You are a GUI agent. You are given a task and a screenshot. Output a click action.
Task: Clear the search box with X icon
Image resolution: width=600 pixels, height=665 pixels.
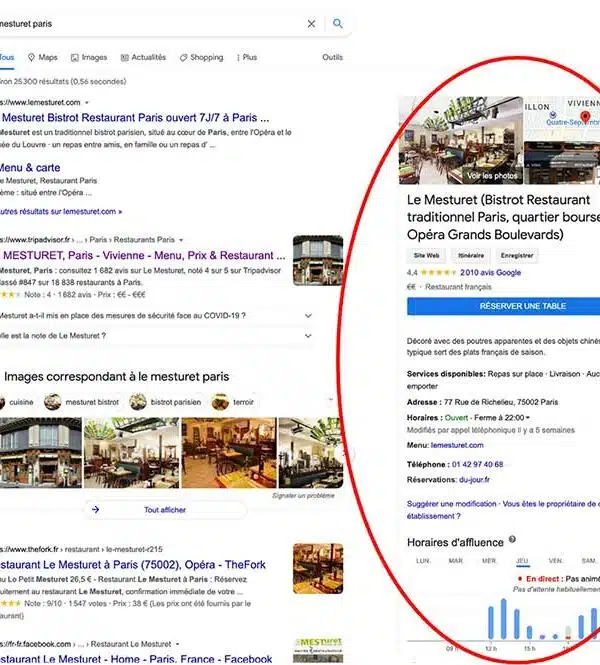[311, 24]
